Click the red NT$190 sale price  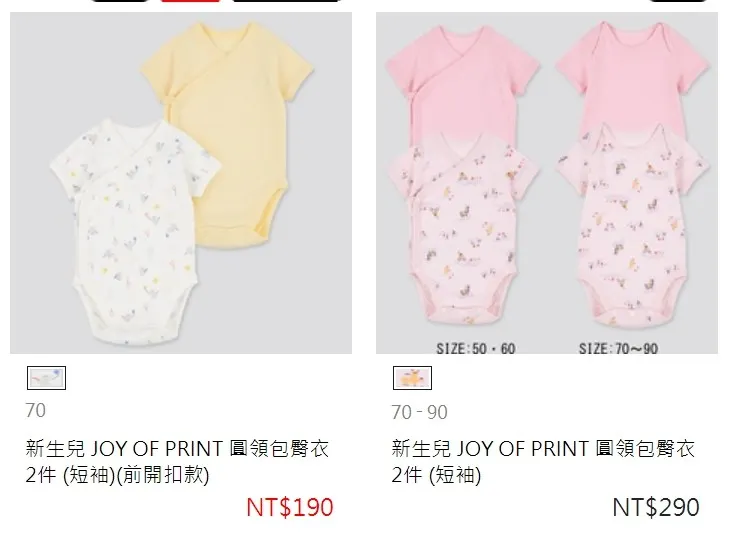(x=290, y=507)
